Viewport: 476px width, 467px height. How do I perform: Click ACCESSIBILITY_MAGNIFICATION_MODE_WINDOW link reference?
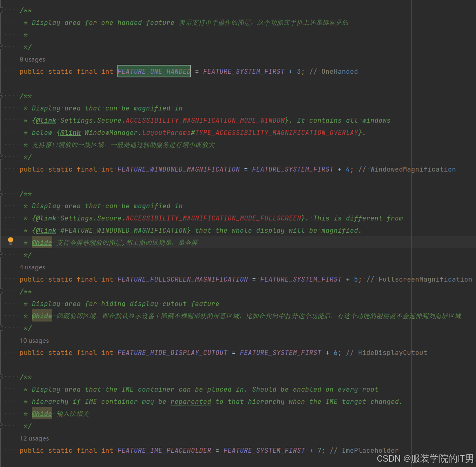pos(205,120)
